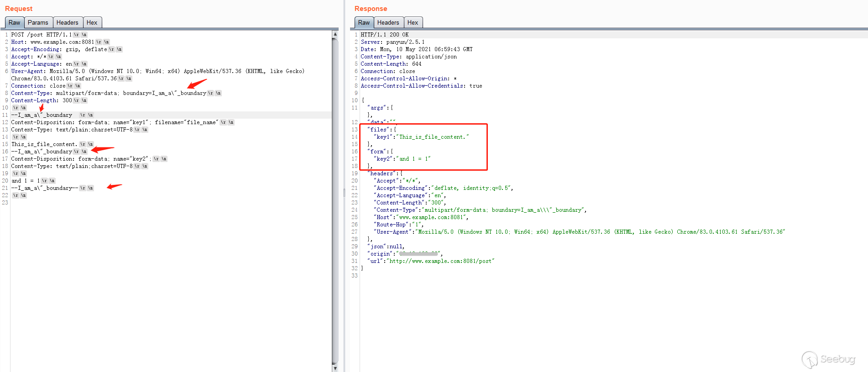The height and width of the screenshot is (372, 868).
Task: Click the "This_is_file_content." line in the request body
Action: pos(44,144)
